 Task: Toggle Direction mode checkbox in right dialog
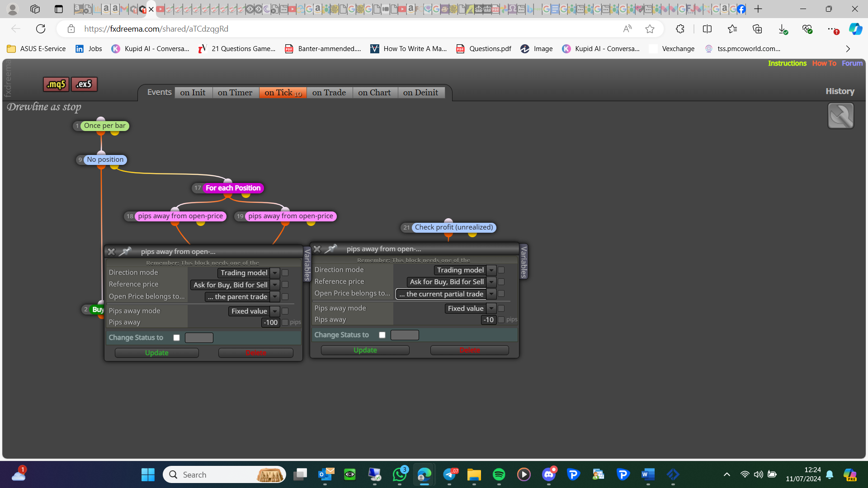pyautogui.click(x=501, y=270)
